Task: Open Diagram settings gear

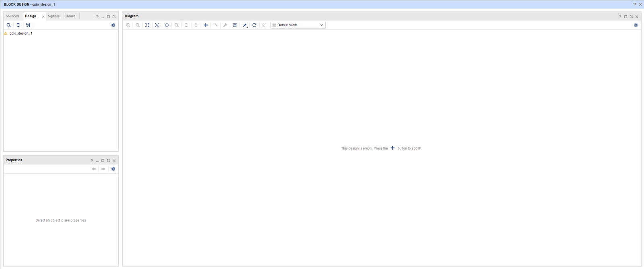Action: click(636, 25)
